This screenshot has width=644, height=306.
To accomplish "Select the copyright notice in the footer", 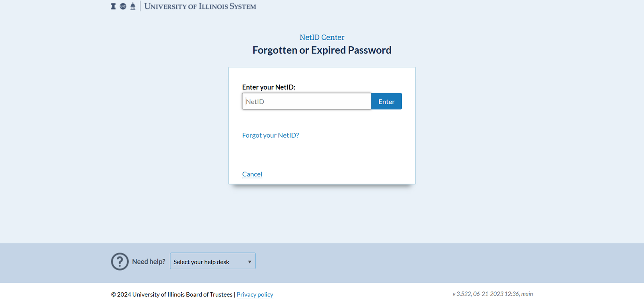I will [172, 294].
